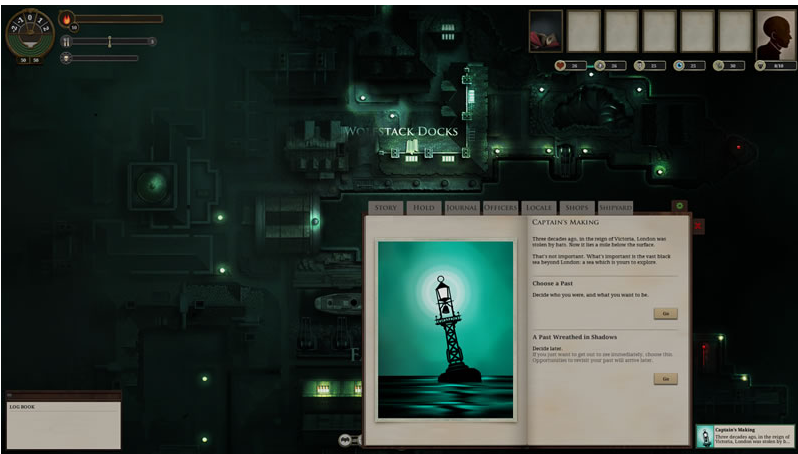Open the Shops tab
The height and width of the screenshot is (454, 798).
tap(577, 208)
